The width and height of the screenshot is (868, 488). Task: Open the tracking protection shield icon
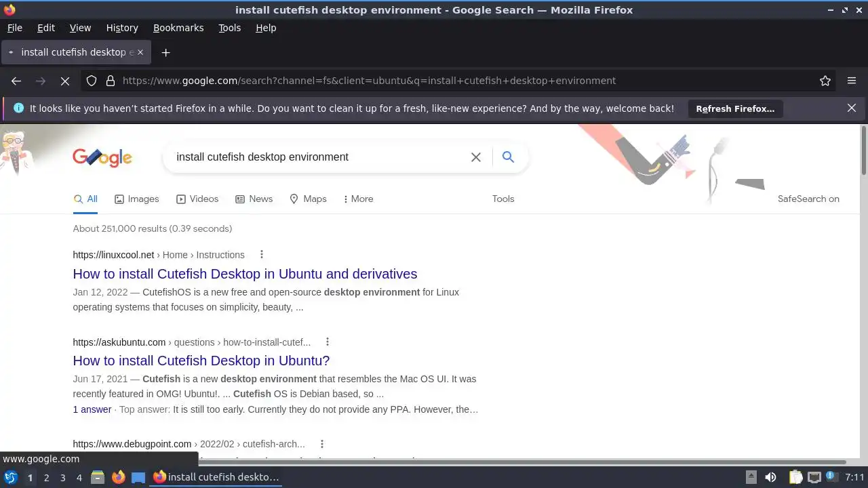[92, 81]
